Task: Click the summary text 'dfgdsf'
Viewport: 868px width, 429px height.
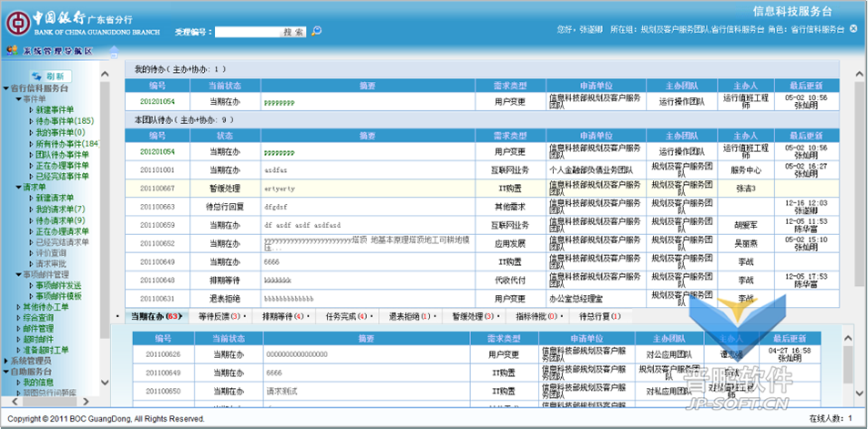Action: point(276,207)
